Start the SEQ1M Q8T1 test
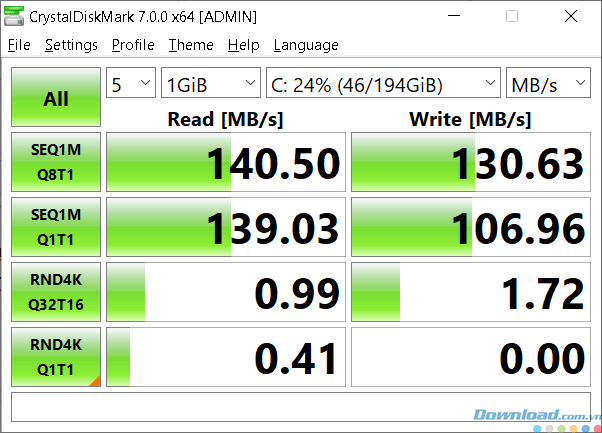Screen dimensions: 602x433 [56, 162]
